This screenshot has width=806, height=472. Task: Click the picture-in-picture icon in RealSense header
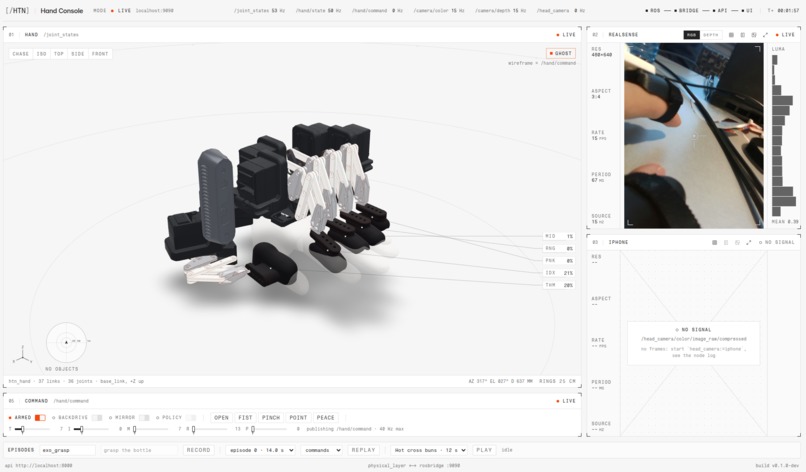tap(754, 35)
